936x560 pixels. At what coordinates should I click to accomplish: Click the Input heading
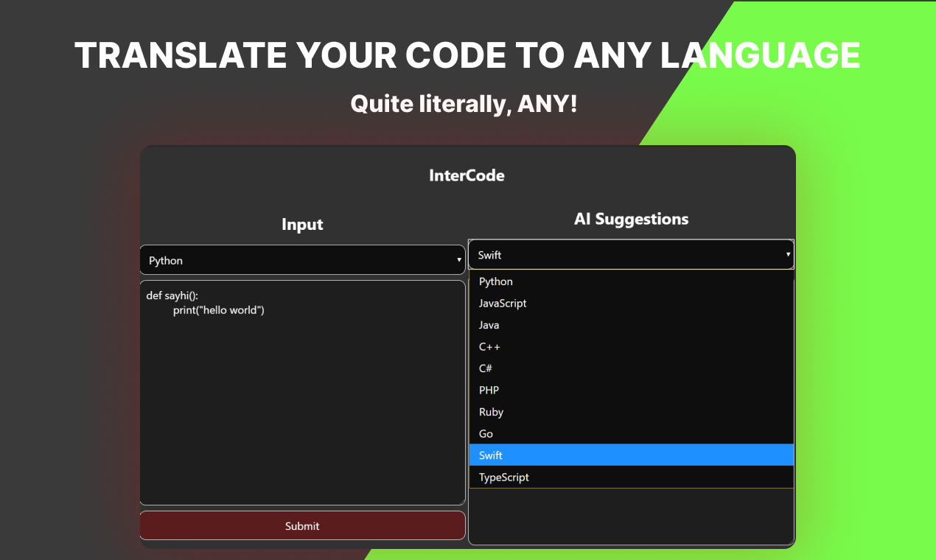tap(302, 225)
